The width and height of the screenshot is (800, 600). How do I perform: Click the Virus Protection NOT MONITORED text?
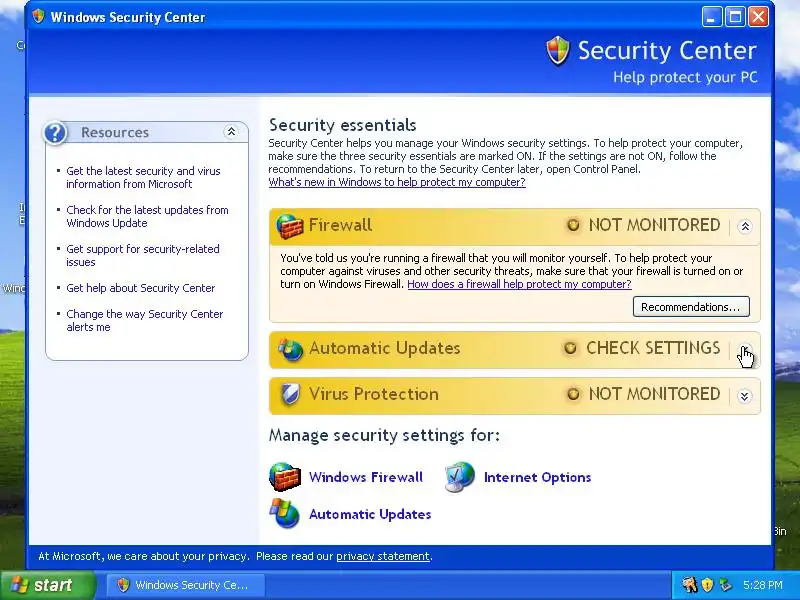[x=655, y=394]
